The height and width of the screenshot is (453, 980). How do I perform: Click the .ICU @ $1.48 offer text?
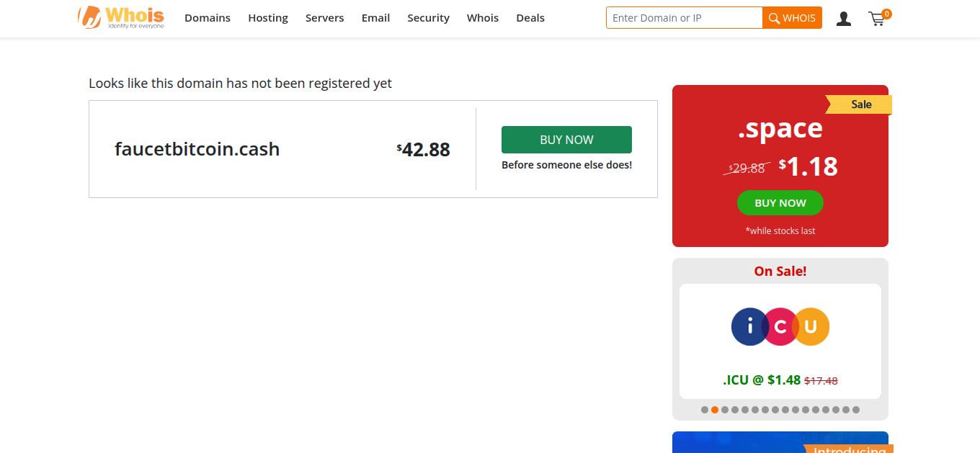762,380
